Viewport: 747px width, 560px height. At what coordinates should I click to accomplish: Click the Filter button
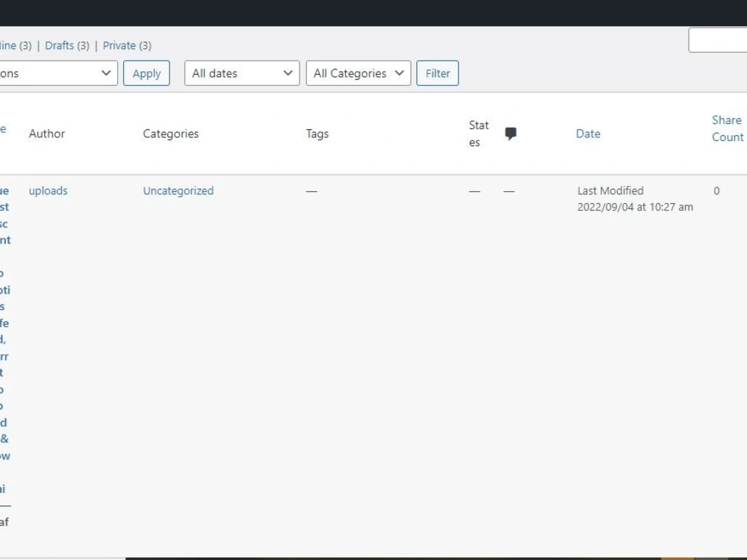pyautogui.click(x=437, y=73)
